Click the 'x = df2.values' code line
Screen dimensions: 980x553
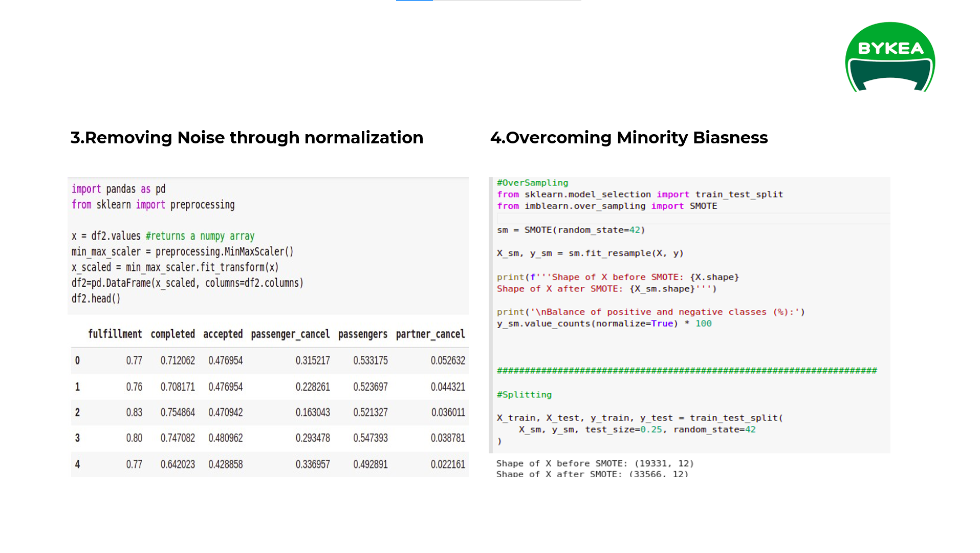(x=163, y=236)
